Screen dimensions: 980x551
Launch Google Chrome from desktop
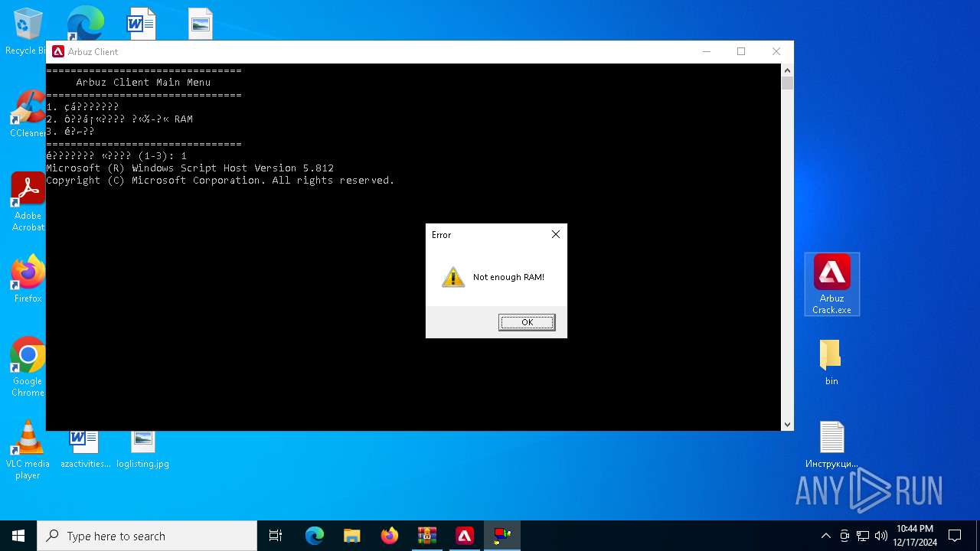(28, 367)
